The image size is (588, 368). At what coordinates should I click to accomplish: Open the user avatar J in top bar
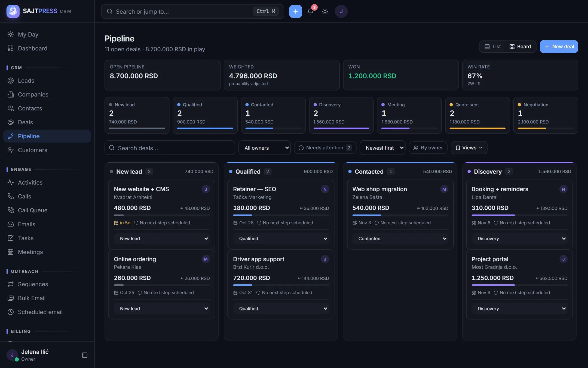[341, 11]
